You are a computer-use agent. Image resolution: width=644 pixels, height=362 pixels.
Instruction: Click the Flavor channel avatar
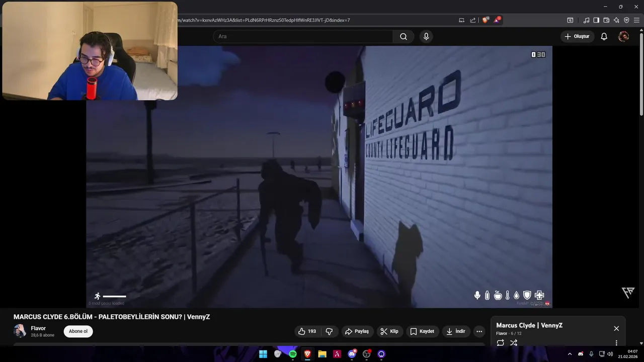pos(20,331)
